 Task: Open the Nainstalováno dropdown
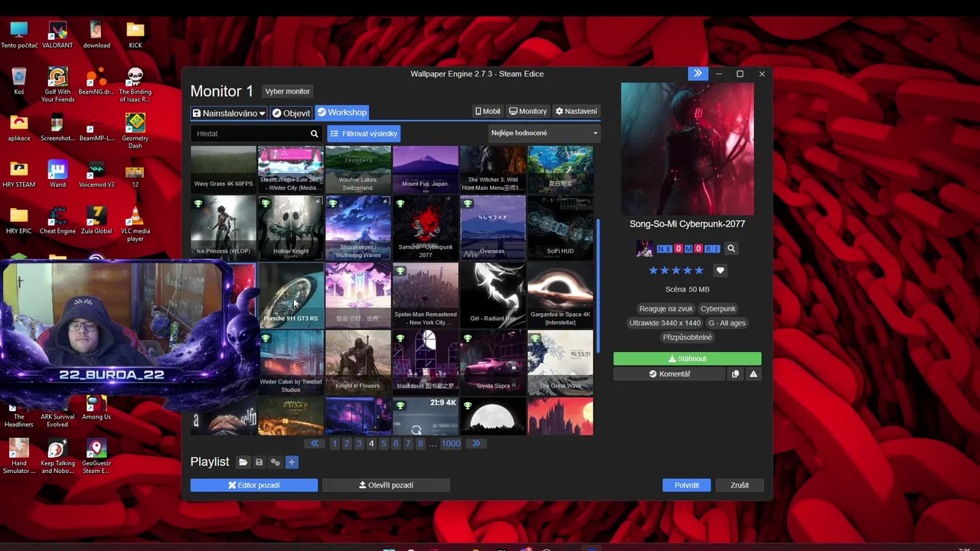(228, 112)
